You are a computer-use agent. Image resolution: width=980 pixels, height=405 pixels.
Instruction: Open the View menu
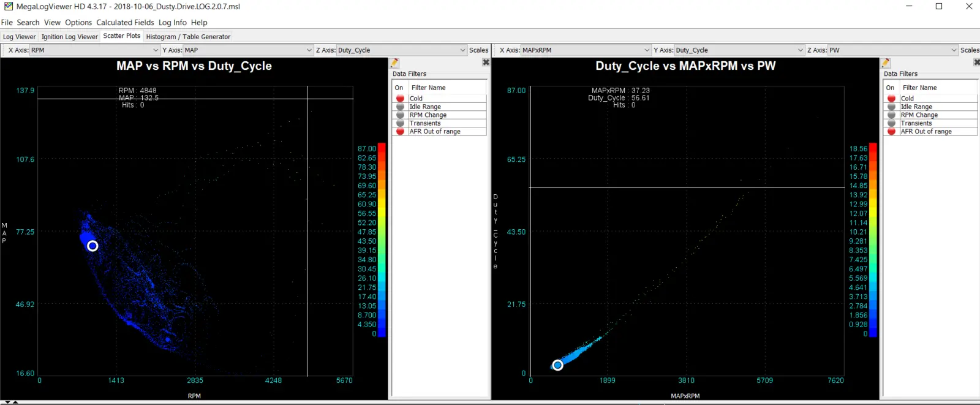coord(52,23)
